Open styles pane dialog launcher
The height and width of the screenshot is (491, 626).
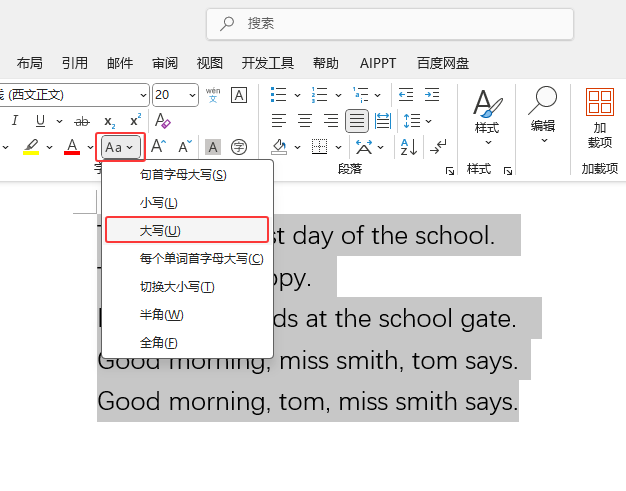[508, 171]
